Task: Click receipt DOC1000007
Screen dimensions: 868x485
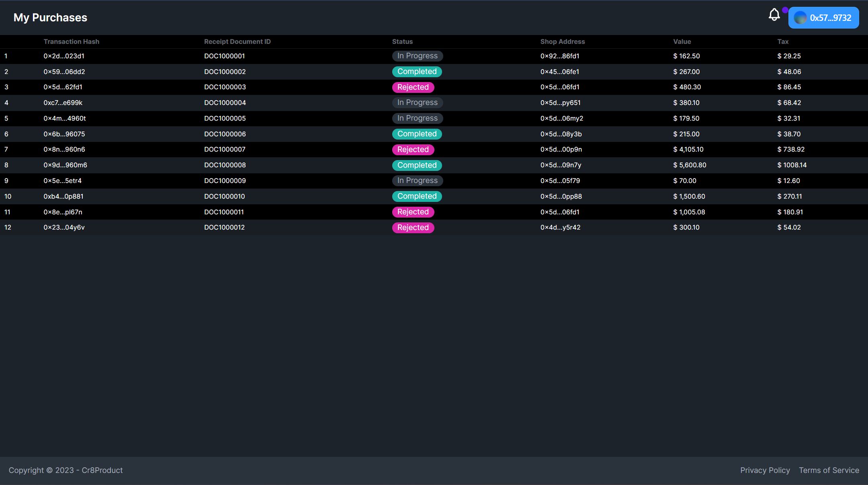Action: point(225,149)
